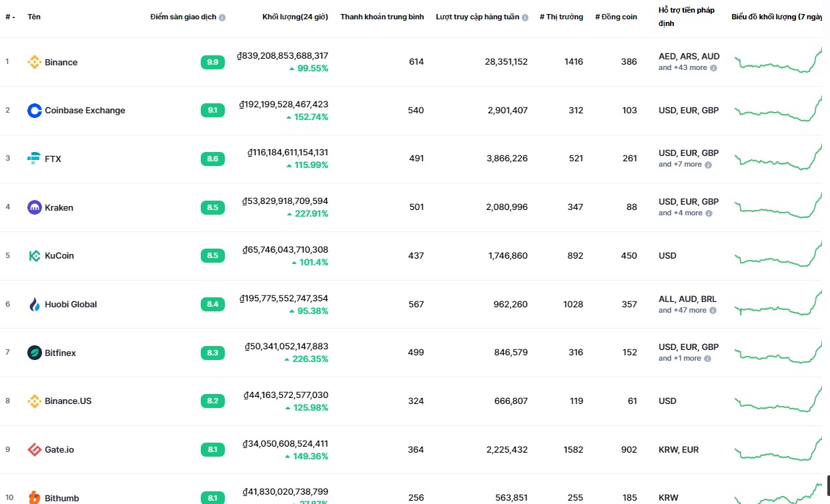This screenshot has width=830, height=504.
Task: Click Bitfinex's 8.3 score badge
Action: (x=213, y=353)
